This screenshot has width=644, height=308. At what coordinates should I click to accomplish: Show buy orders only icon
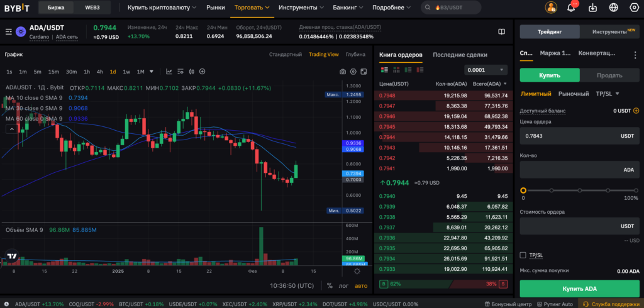pyautogui.click(x=408, y=70)
